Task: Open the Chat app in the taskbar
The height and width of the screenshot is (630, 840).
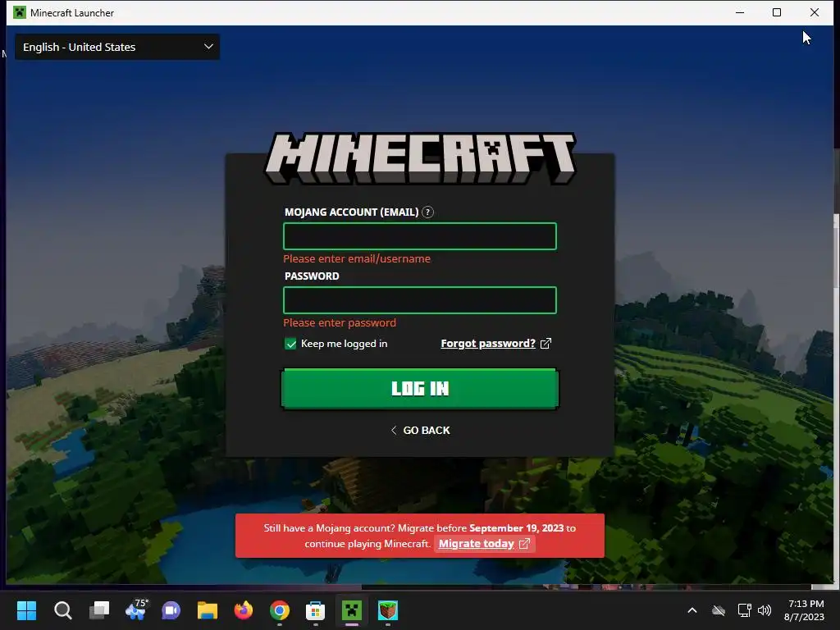Action: [x=171, y=610]
